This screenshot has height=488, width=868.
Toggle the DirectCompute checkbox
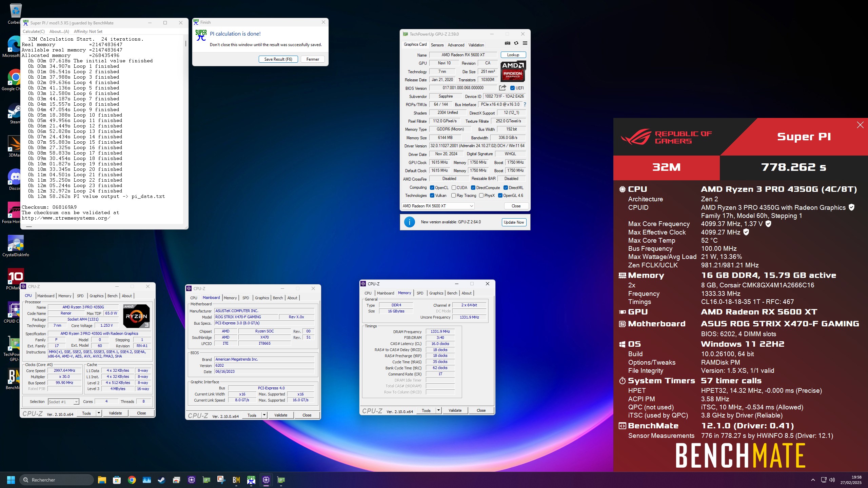tap(473, 188)
